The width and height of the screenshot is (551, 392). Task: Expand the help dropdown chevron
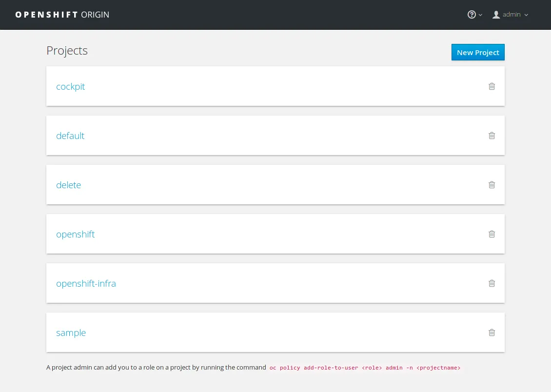(479, 15)
